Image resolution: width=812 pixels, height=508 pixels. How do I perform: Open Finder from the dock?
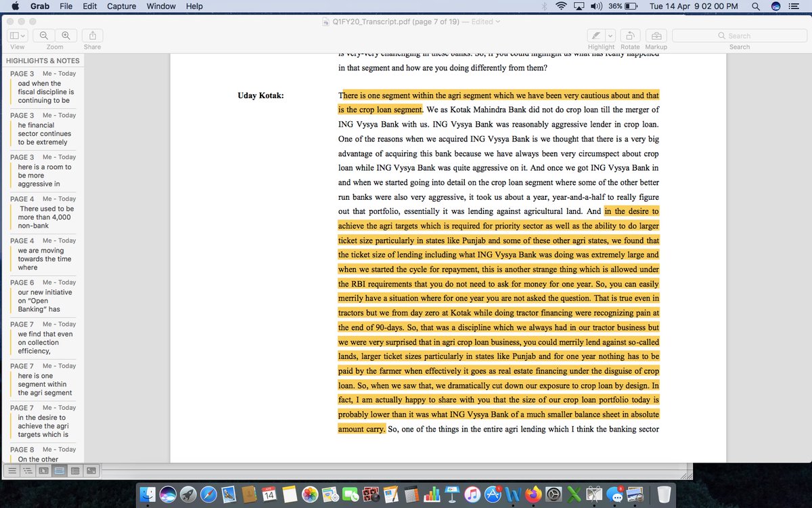[x=148, y=494]
